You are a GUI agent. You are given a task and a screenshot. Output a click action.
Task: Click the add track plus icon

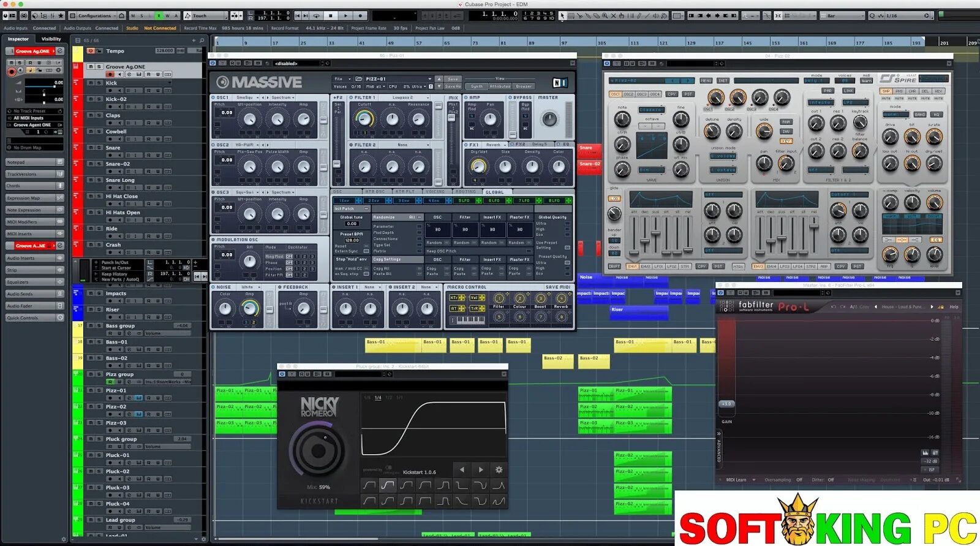[x=194, y=40]
